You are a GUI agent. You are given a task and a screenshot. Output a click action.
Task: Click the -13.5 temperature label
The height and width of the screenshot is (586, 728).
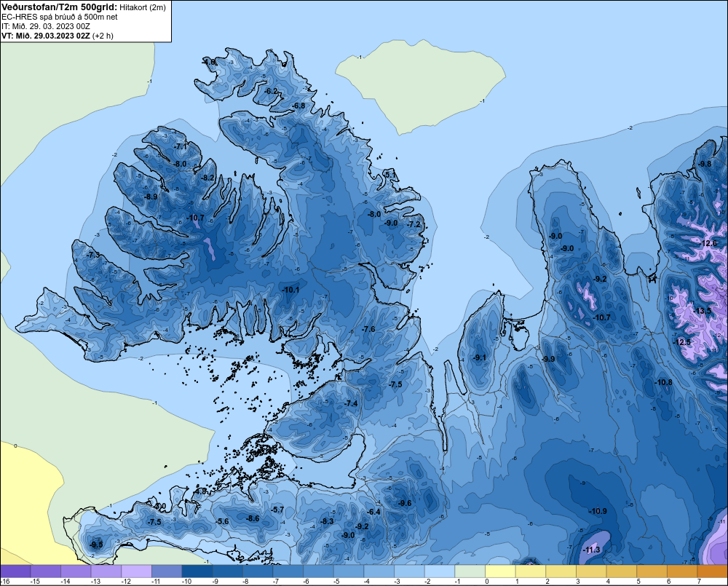pyautogui.click(x=702, y=311)
